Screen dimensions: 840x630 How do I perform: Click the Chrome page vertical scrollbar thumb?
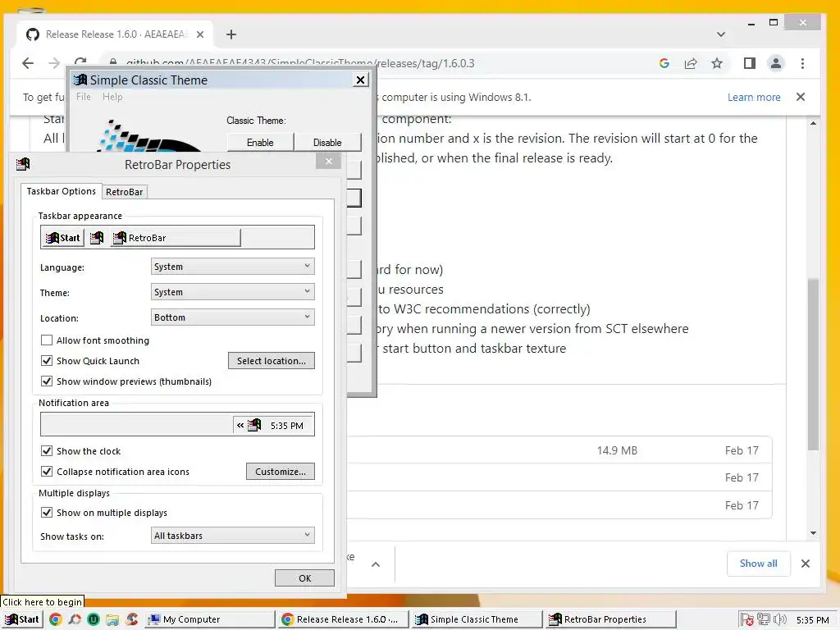[x=813, y=364]
